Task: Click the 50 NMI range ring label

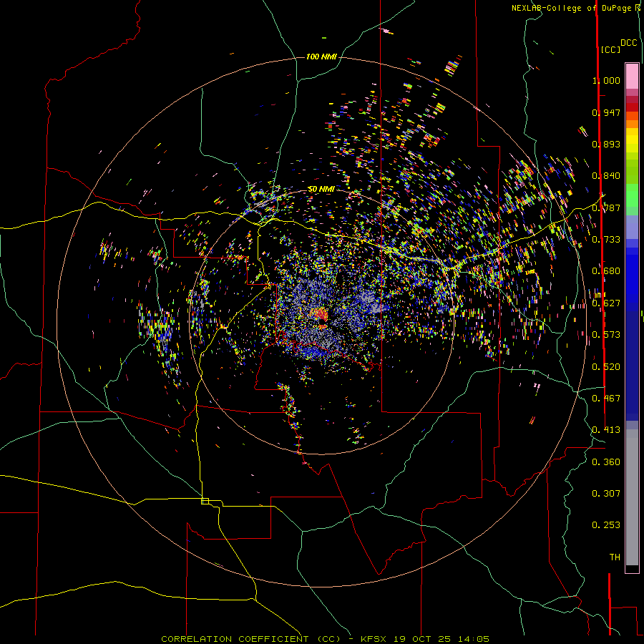Action: [x=321, y=189]
